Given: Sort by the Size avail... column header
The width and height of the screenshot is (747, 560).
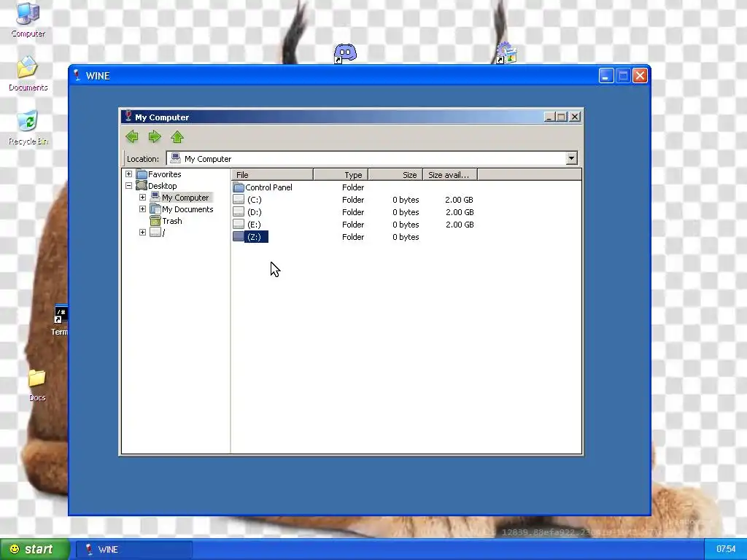Looking at the screenshot, I should [449, 175].
